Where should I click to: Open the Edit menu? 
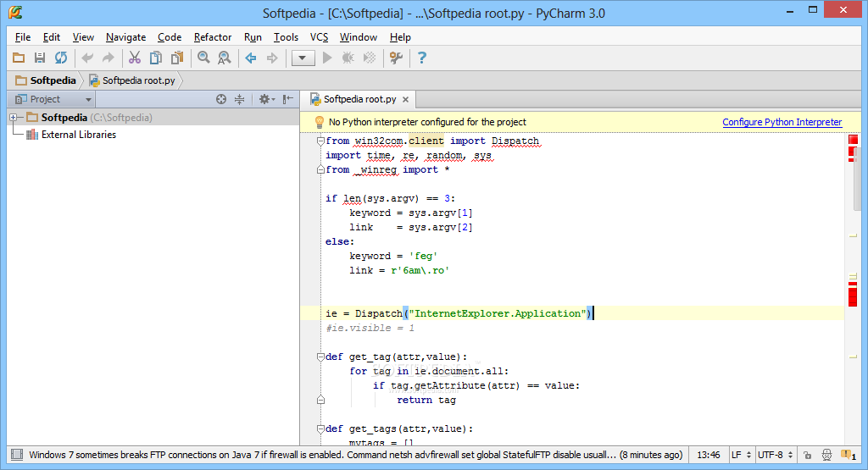coord(52,37)
